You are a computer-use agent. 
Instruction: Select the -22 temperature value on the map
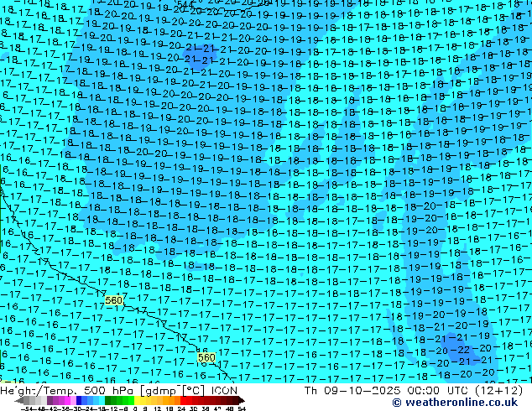(461, 350)
